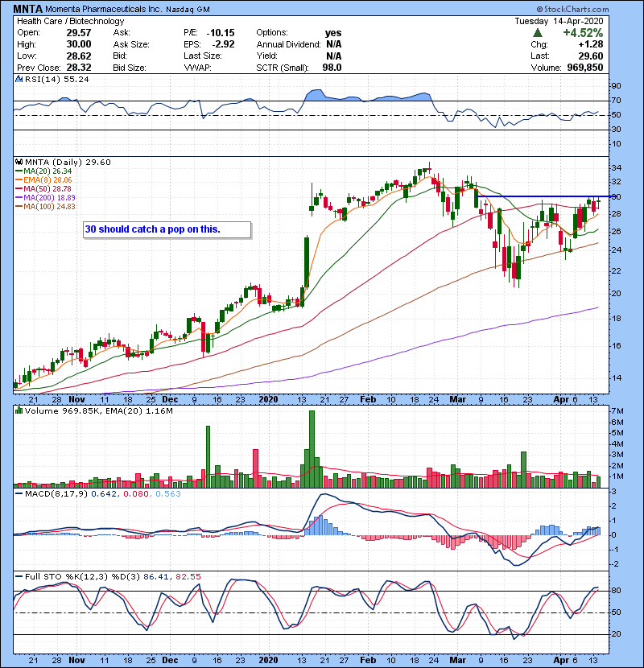Click the Nasdaq GM exchange label
This screenshot has height=668, width=644.
coord(188,10)
